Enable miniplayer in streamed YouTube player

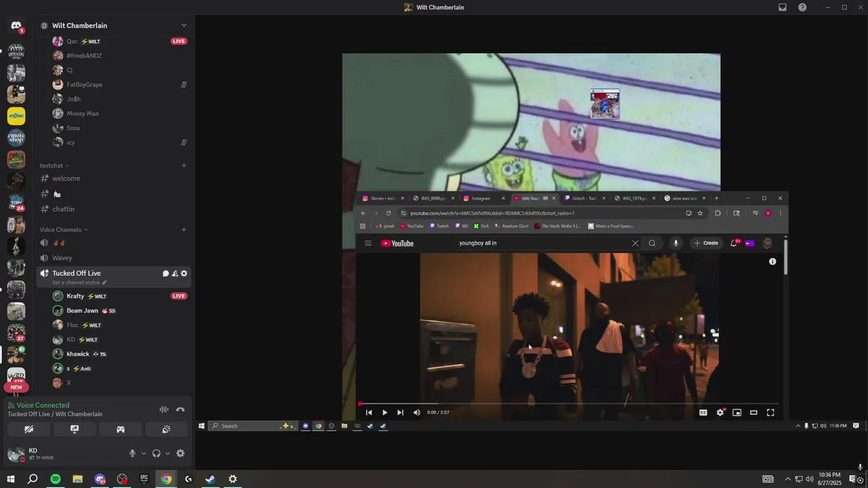tap(737, 412)
